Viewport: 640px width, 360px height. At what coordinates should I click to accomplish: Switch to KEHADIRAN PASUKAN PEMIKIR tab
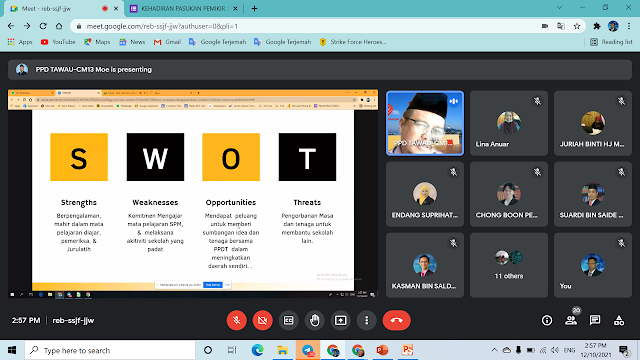coord(182,9)
